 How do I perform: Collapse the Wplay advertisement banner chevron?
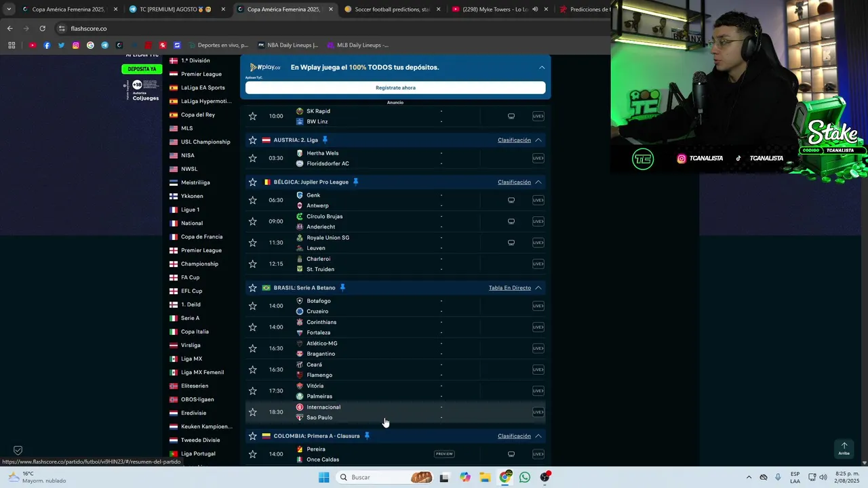pyautogui.click(x=542, y=68)
